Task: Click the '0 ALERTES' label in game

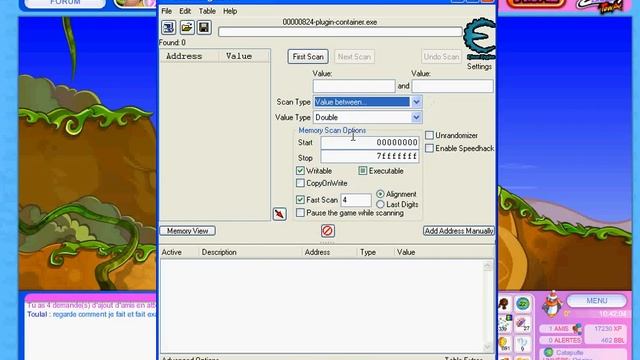Action: pos(564,340)
